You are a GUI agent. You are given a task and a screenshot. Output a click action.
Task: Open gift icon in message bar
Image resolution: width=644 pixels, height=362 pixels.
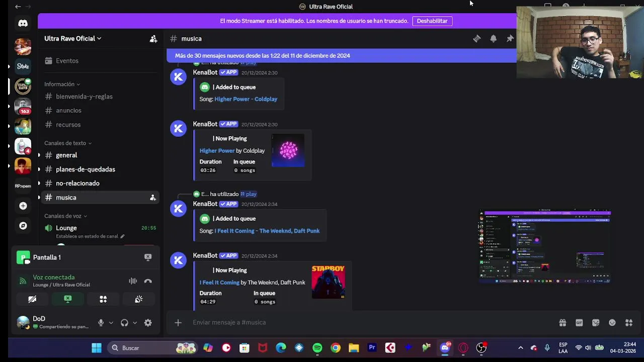tap(562, 323)
